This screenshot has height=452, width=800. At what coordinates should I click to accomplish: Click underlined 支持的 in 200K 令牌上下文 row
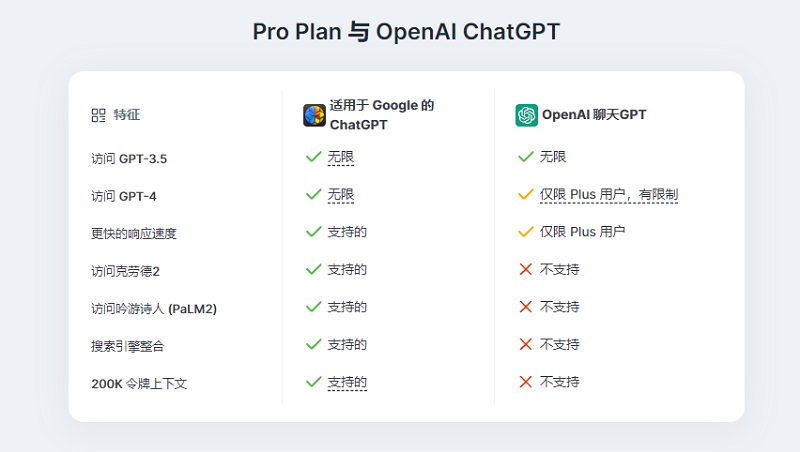click(x=347, y=383)
